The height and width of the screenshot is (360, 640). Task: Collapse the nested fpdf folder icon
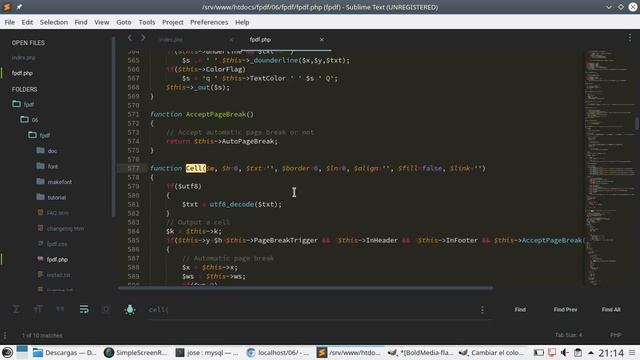click(32, 135)
